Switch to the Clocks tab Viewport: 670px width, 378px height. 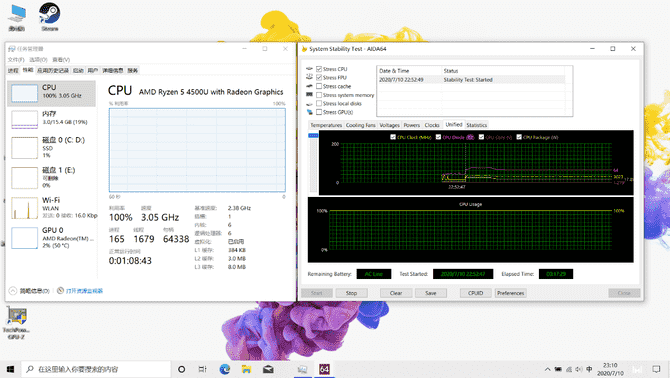click(x=432, y=125)
